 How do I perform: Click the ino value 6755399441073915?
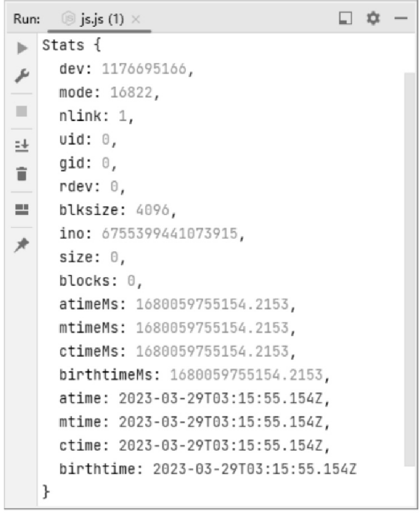point(169,234)
